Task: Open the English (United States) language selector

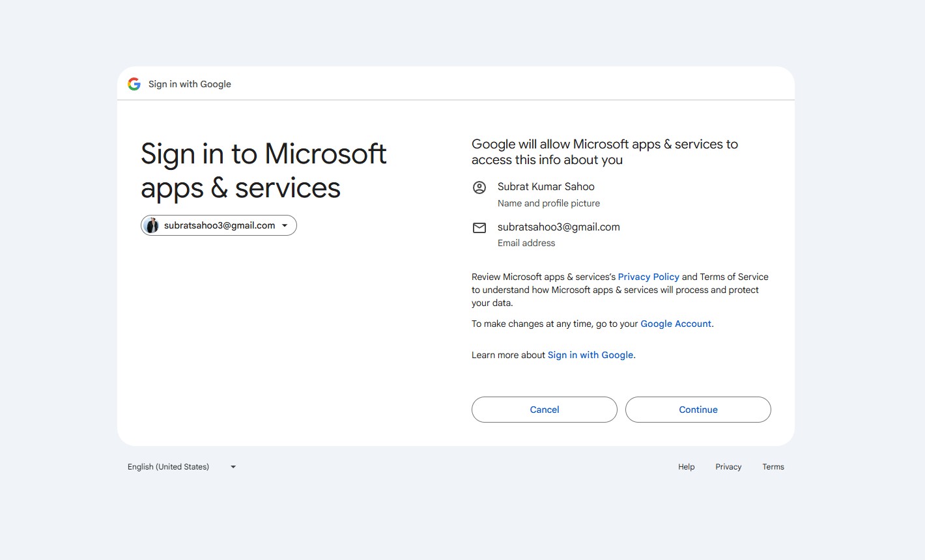Action: pos(169,467)
